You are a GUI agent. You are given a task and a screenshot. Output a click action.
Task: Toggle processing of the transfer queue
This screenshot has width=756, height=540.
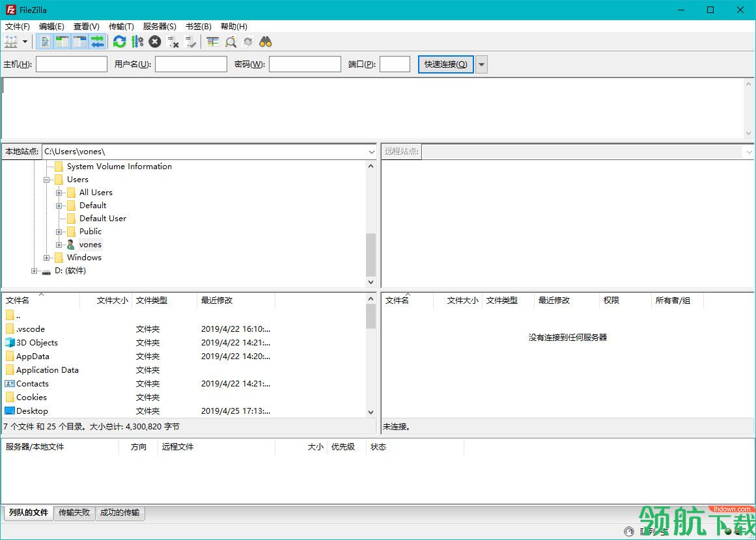(137, 42)
